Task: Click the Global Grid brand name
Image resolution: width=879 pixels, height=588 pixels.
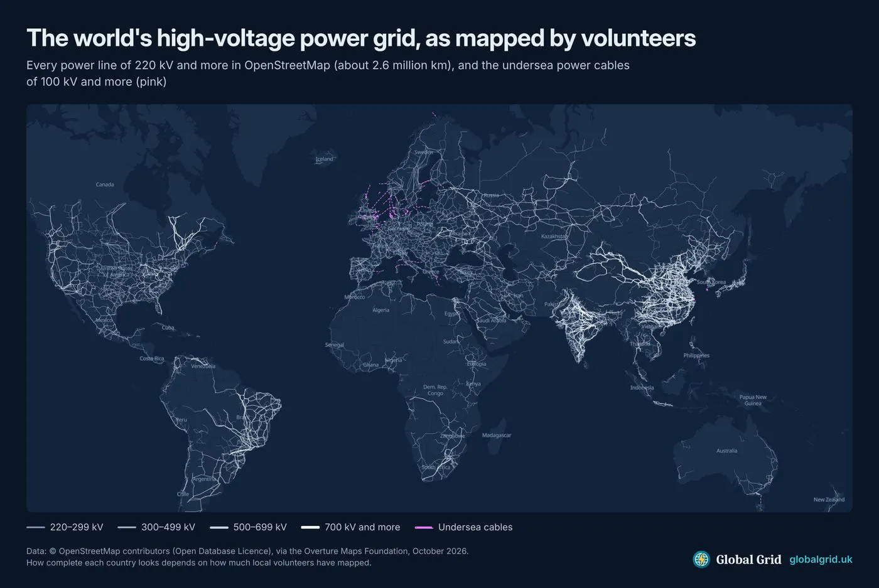Action: [748, 559]
